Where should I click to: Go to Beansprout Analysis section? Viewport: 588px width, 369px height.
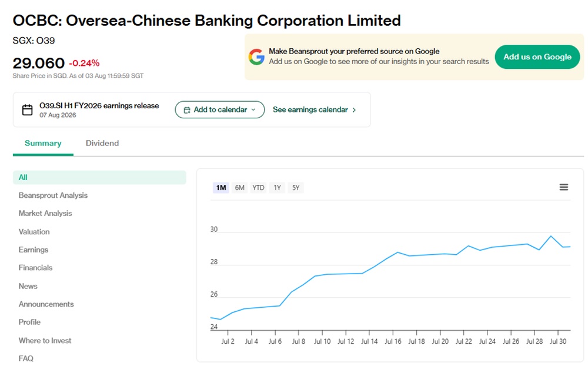[x=53, y=195]
